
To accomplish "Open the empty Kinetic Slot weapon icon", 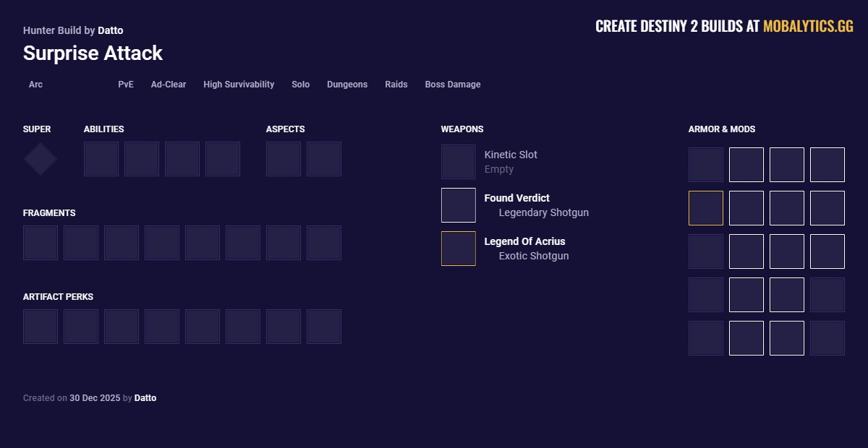I will click(459, 162).
